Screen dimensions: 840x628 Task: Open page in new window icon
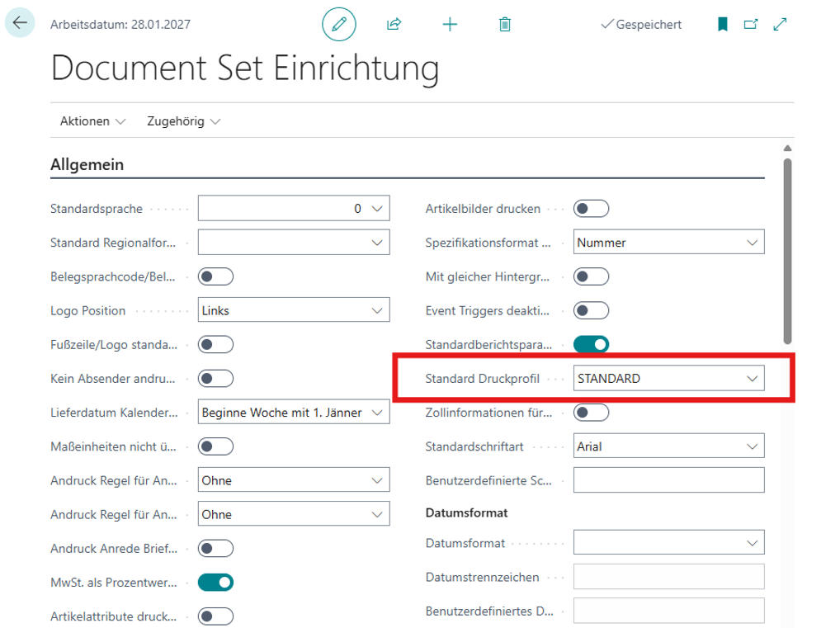[x=751, y=25]
